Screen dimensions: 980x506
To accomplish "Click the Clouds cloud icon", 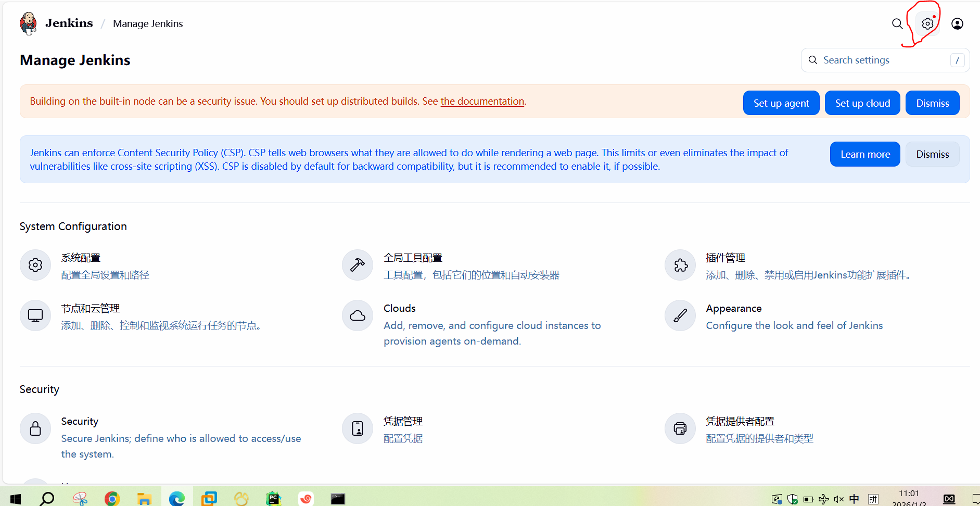I will [358, 315].
